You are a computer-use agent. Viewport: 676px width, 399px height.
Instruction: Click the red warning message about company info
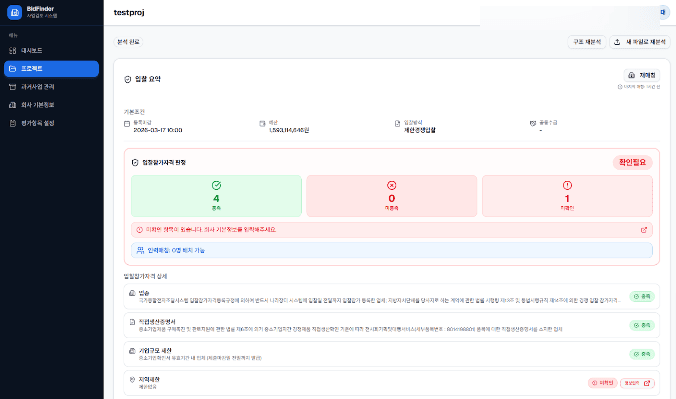pos(211,230)
